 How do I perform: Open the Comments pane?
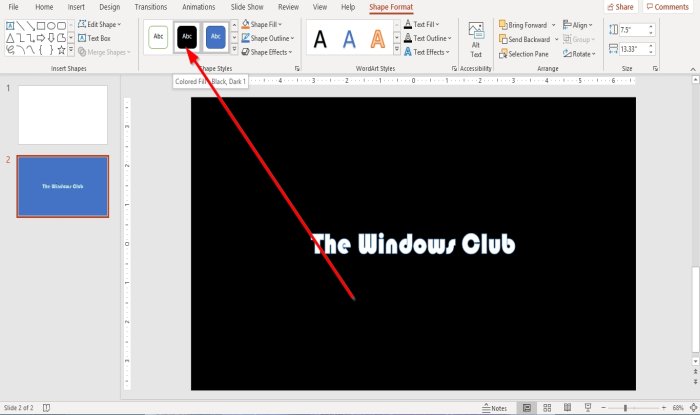tap(668, 7)
